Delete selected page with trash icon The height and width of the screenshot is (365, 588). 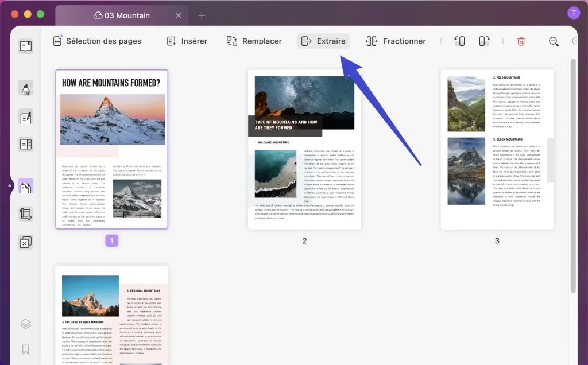(x=521, y=41)
